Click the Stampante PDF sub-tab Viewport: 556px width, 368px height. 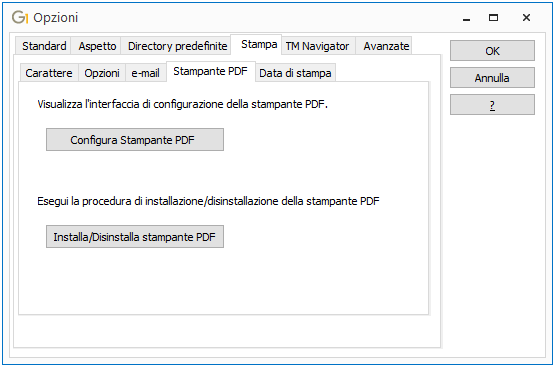pos(210,71)
